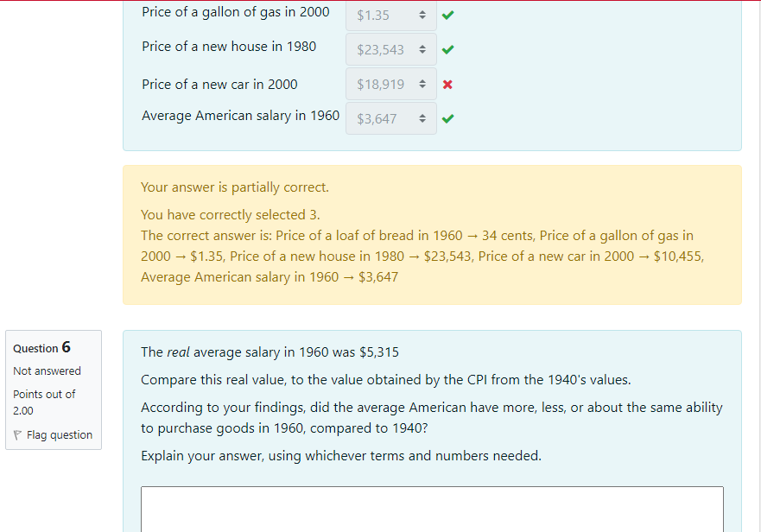
Task: Click 'Your answer is partially correct.' text
Action: (x=235, y=187)
